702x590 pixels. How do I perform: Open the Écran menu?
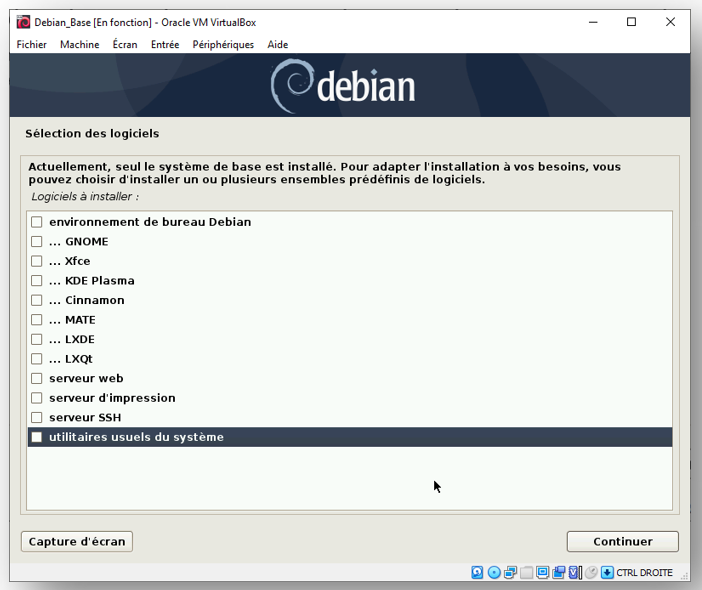(x=125, y=44)
